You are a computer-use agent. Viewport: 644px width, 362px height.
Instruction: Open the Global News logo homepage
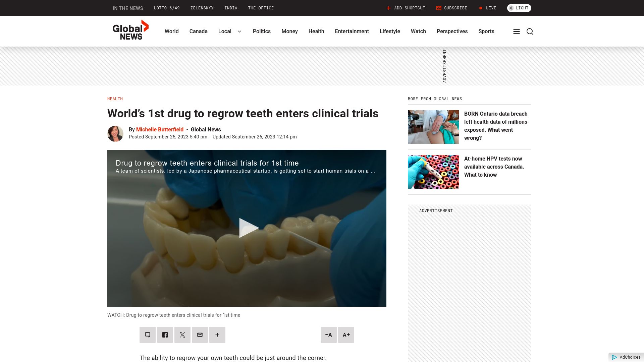pyautogui.click(x=130, y=30)
